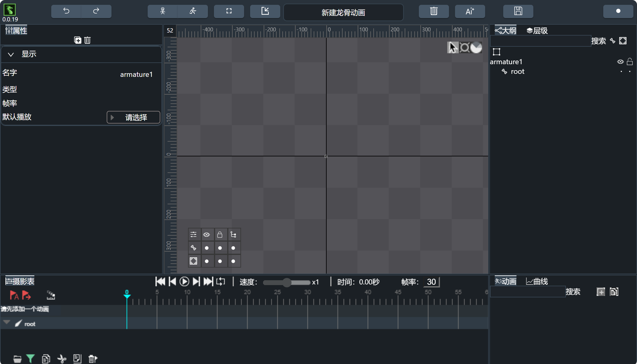Click the 帧率 field showing 30
Screen dimensions: 637x364
click(431, 282)
